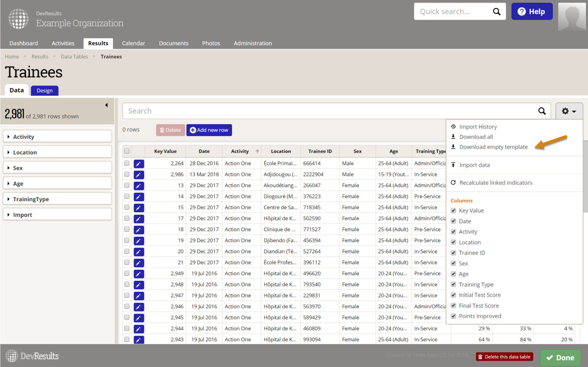Click Delete this data table
Screen dimensions: 588x367
[504, 357]
